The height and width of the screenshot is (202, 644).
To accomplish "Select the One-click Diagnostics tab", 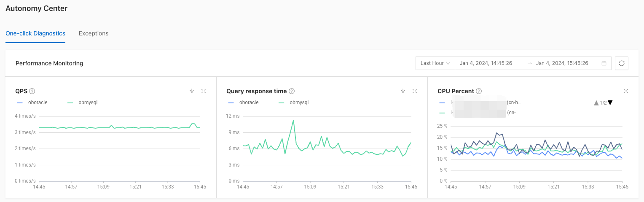I will coord(35,33).
